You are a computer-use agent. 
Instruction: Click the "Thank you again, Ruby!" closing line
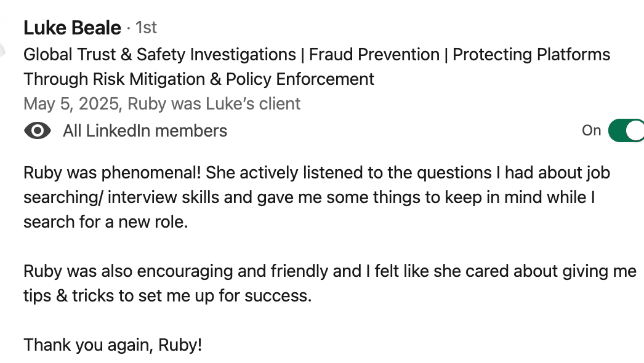click(113, 345)
